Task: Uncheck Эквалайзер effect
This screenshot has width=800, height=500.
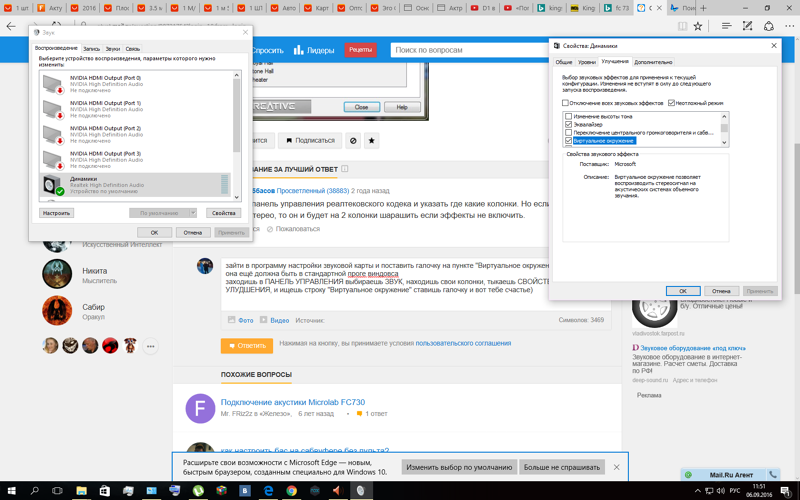Action: click(x=568, y=124)
